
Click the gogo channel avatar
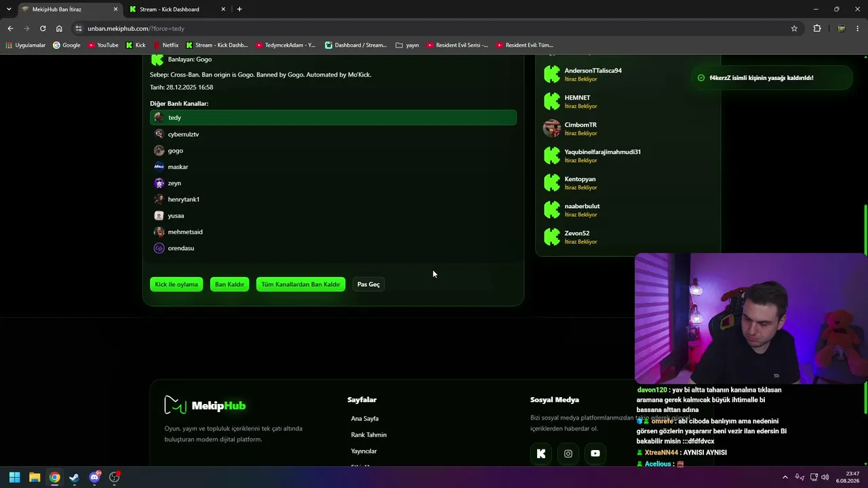[159, 150]
